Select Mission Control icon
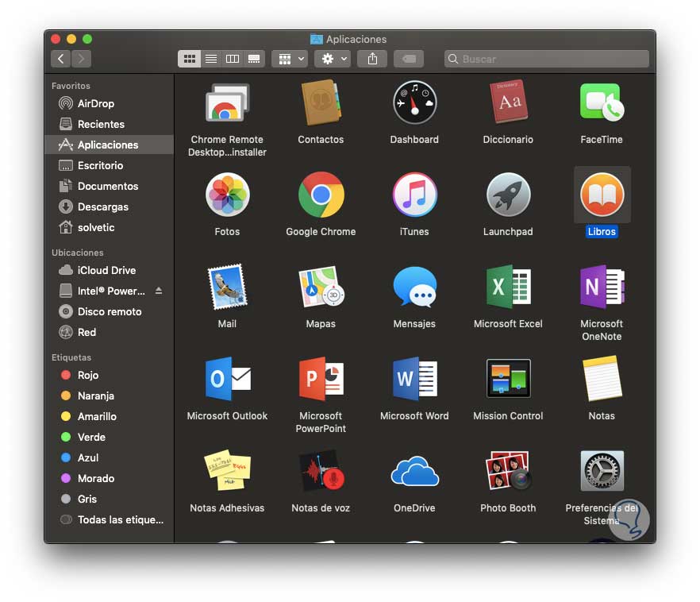Screen dimensions: 700x602 508,378
